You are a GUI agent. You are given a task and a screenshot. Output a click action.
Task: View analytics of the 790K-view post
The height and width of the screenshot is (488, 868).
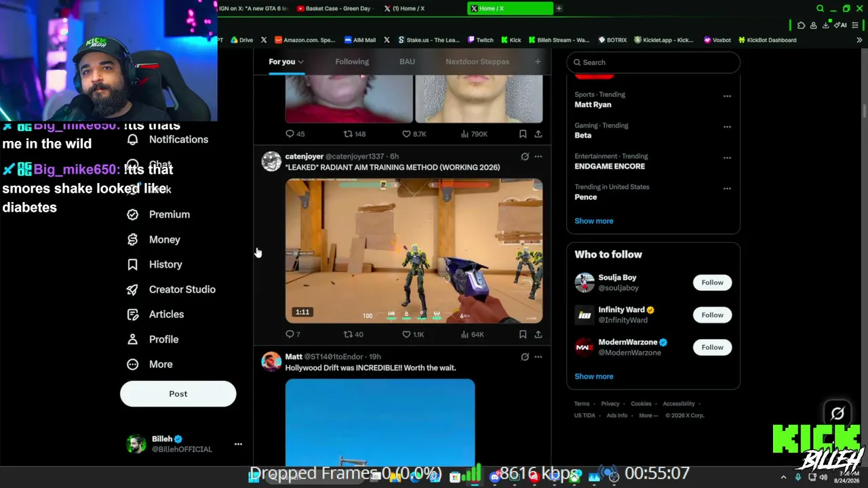[x=474, y=134]
